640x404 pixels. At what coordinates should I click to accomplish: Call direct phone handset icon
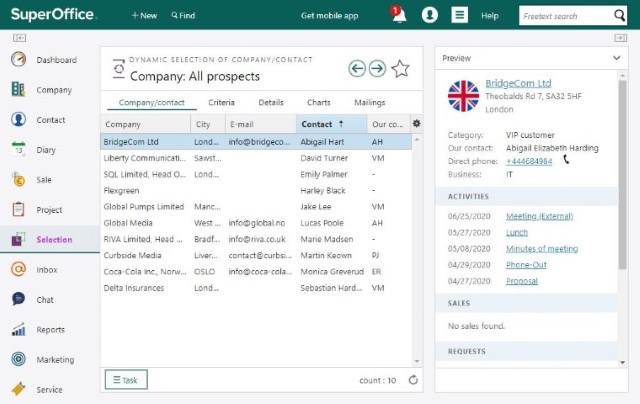coord(566,160)
